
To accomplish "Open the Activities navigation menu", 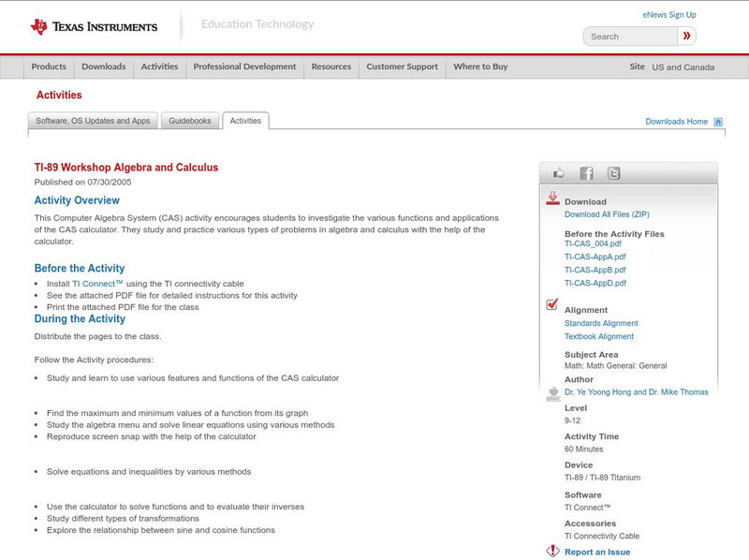I will [x=159, y=66].
